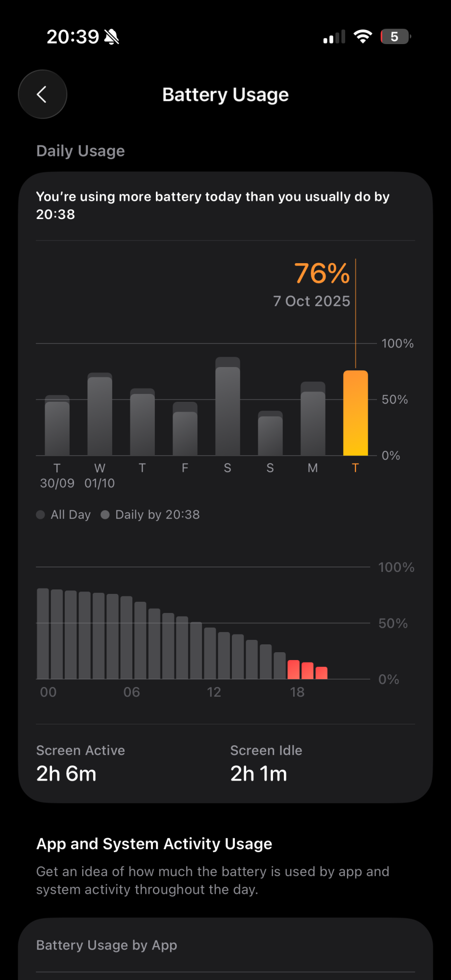Tap the first red hourly battery bar

click(293, 669)
